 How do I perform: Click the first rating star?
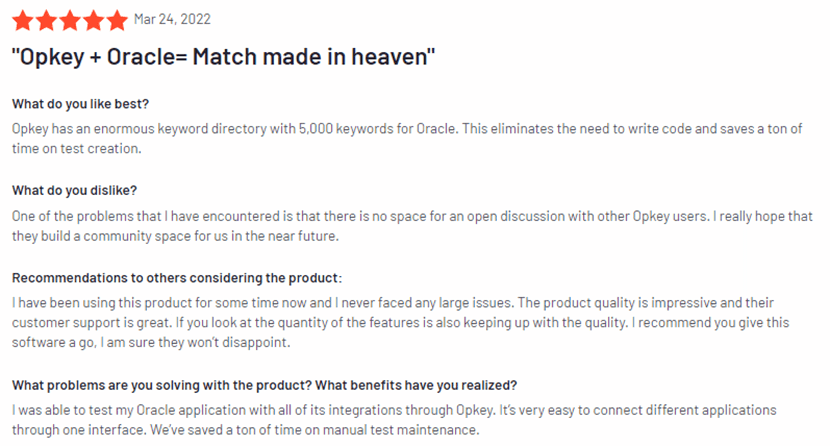pos(21,19)
